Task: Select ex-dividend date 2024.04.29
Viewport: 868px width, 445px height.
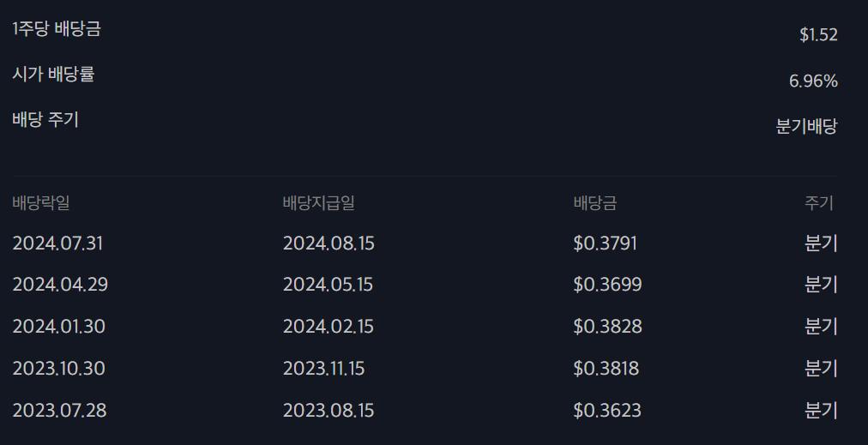Action: pos(60,285)
